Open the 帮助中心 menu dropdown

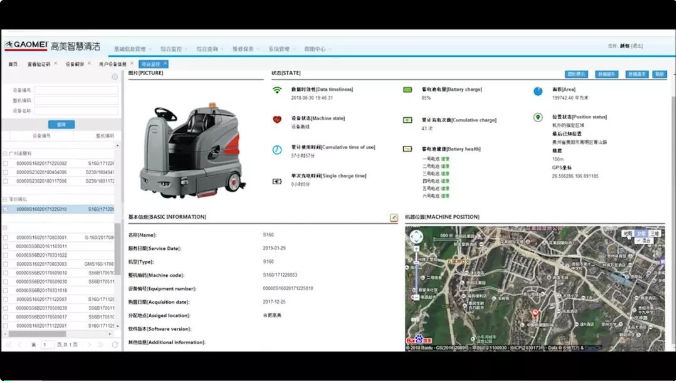(318, 49)
